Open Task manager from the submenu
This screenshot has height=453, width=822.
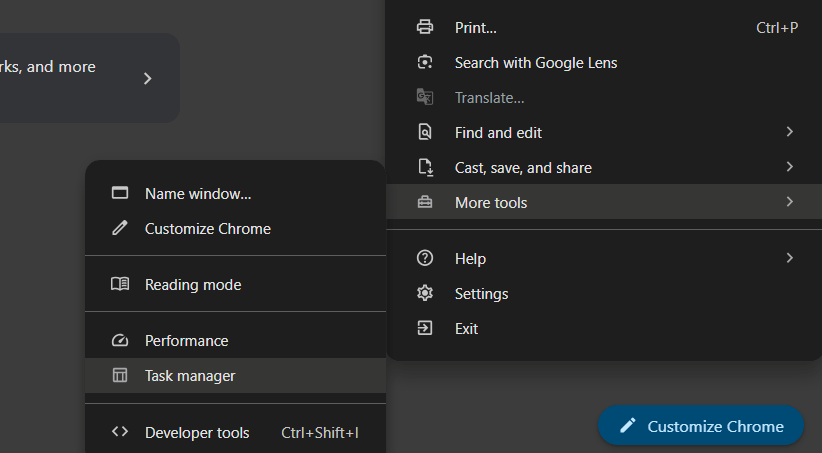(190, 376)
